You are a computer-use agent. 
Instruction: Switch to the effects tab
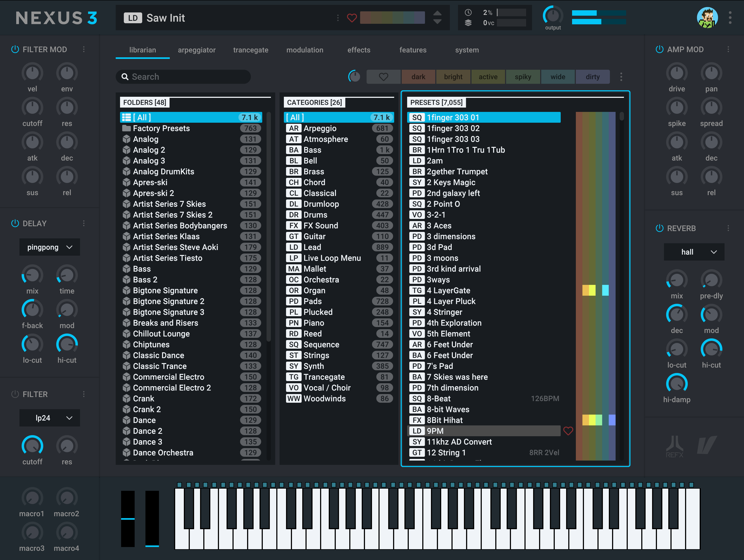(358, 50)
